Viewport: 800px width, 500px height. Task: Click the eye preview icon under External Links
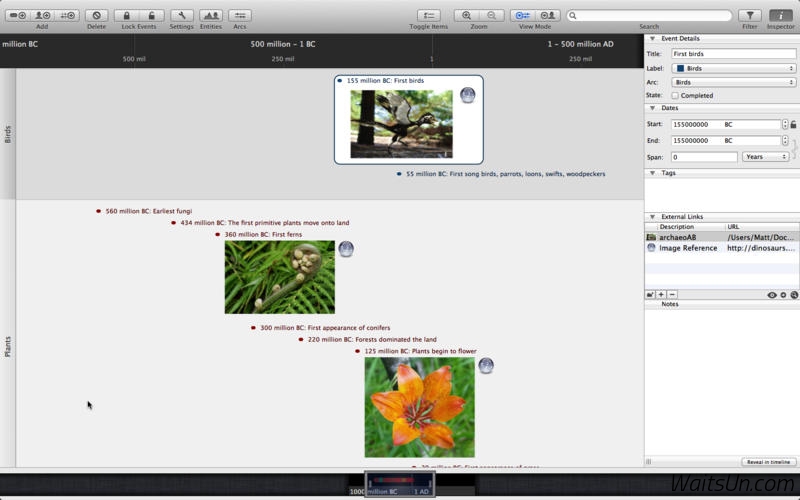(x=771, y=295)
